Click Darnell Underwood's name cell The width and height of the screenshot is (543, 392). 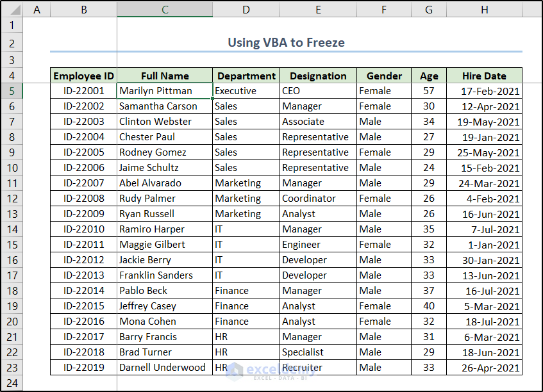pos(165,368)
